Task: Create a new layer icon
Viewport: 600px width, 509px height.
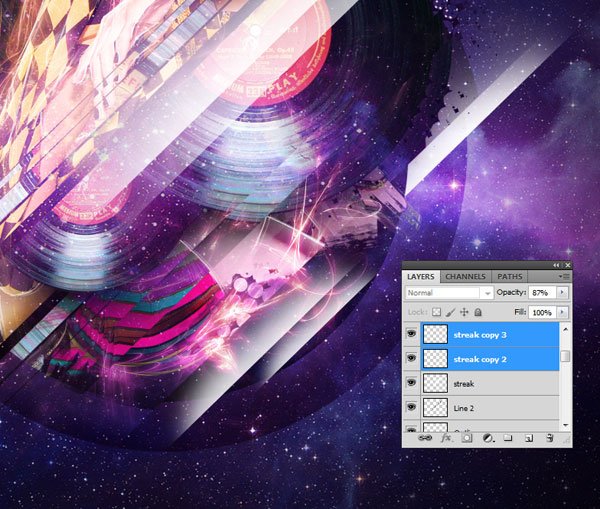Action: [529, 438]
